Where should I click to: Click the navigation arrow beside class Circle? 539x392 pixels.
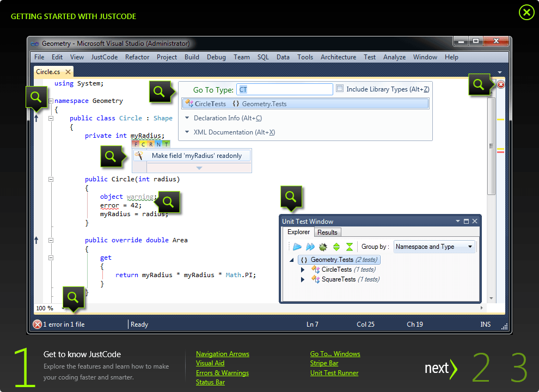pyautogui.click(x=36, y=118)
